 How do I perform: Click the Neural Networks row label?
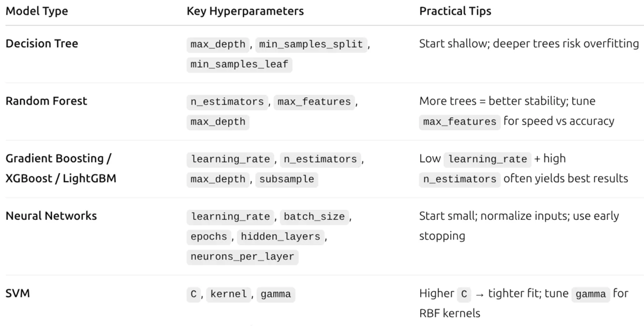click(51, 216)
